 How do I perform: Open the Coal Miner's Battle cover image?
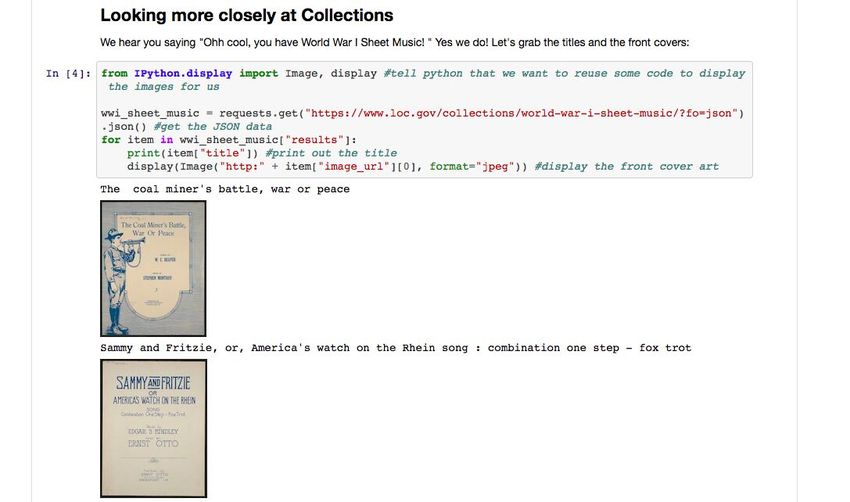153,268
